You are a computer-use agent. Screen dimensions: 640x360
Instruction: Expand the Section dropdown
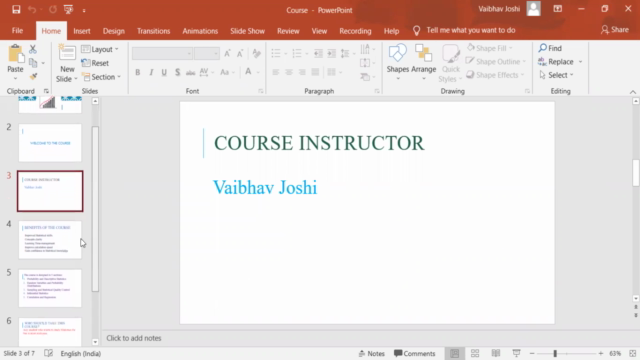pyautogui.click(x=102, y=77)
